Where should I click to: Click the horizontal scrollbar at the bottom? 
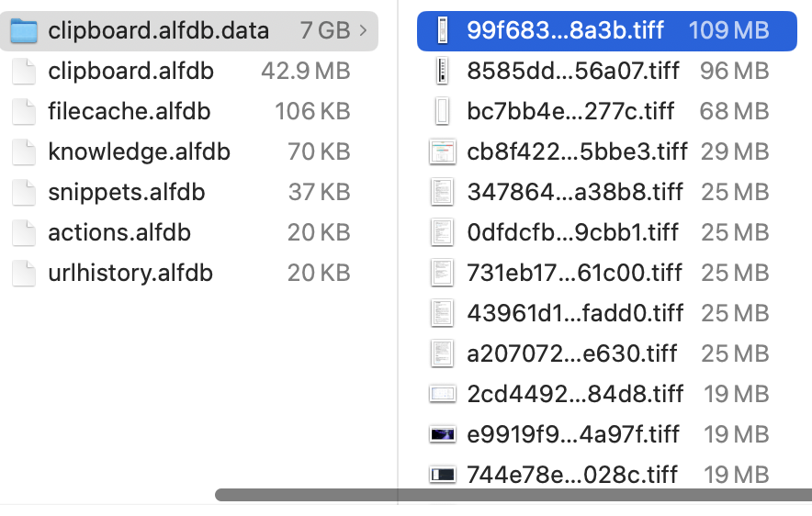(513, 495)
